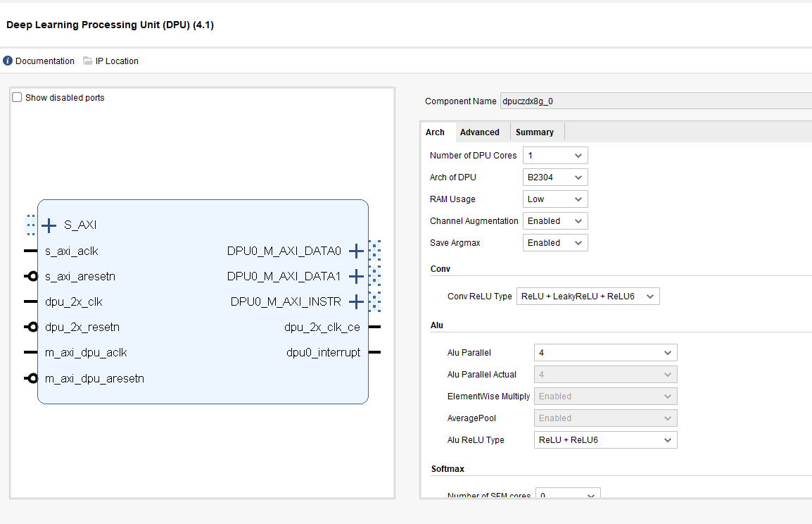Open the Channel Augmentation dropdown
Image resolution: width=812 pixels, height=524 pixels.
[x=555, y=221]
